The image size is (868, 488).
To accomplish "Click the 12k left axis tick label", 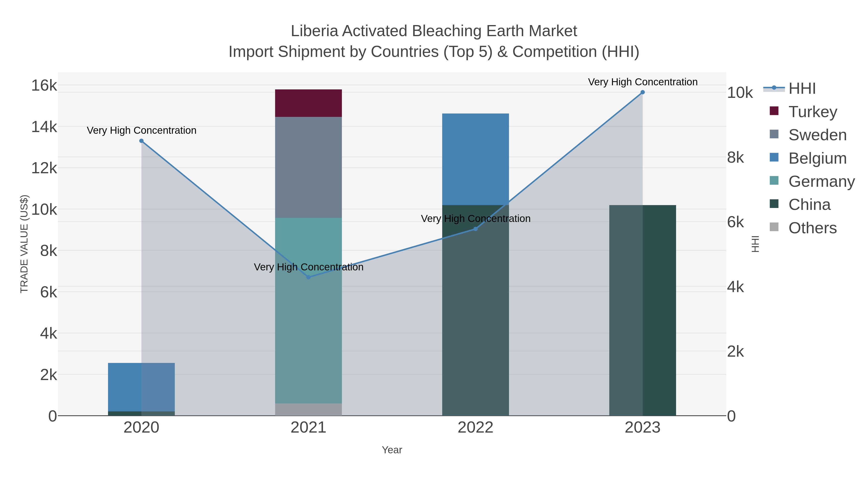I will [44, 168].
